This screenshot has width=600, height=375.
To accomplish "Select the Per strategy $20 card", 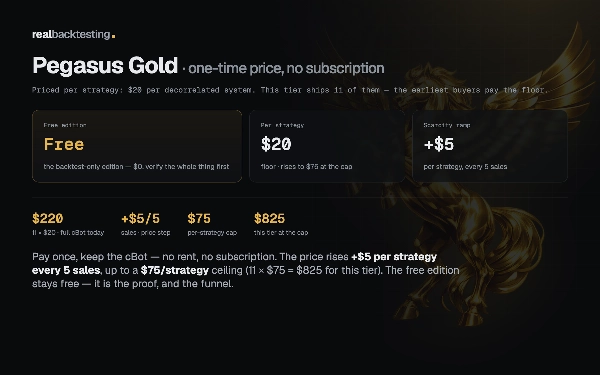I will point(327,146).
